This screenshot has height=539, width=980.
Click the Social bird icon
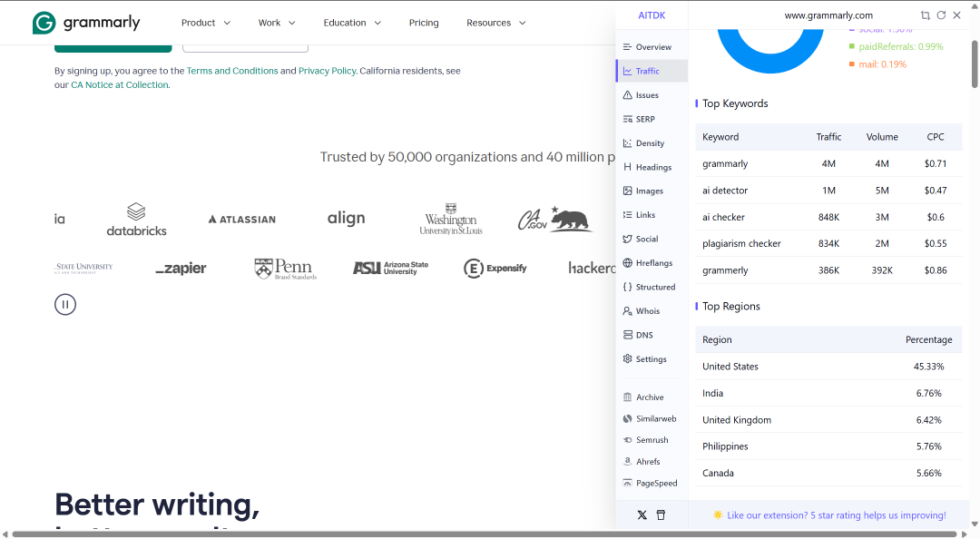coord(628,239)
